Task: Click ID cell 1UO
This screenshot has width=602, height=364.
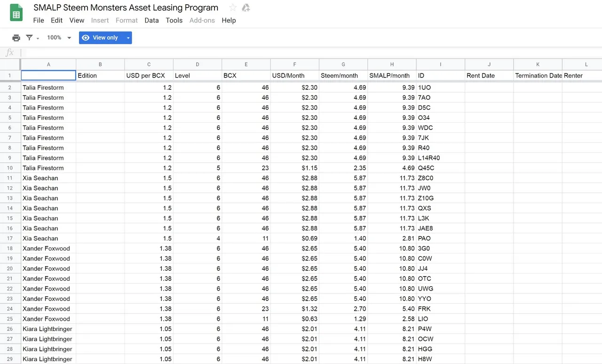Action: click(440, 87)
